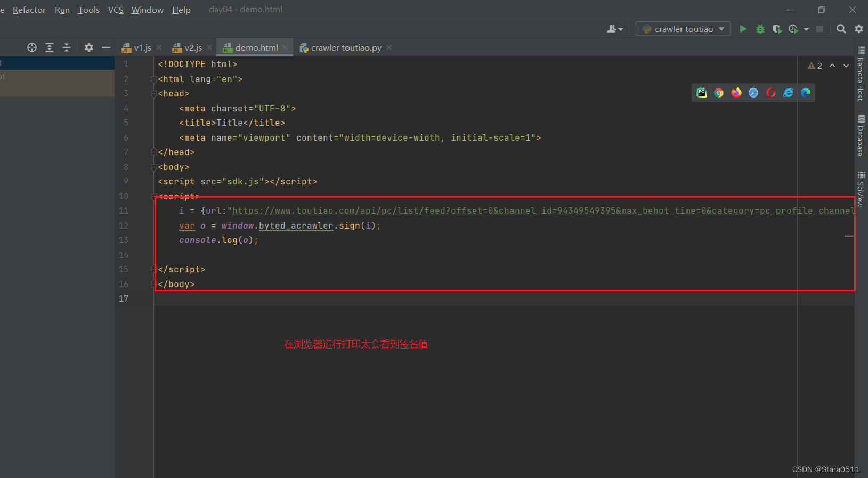Click line number 11 in gutter

(124, 211)
